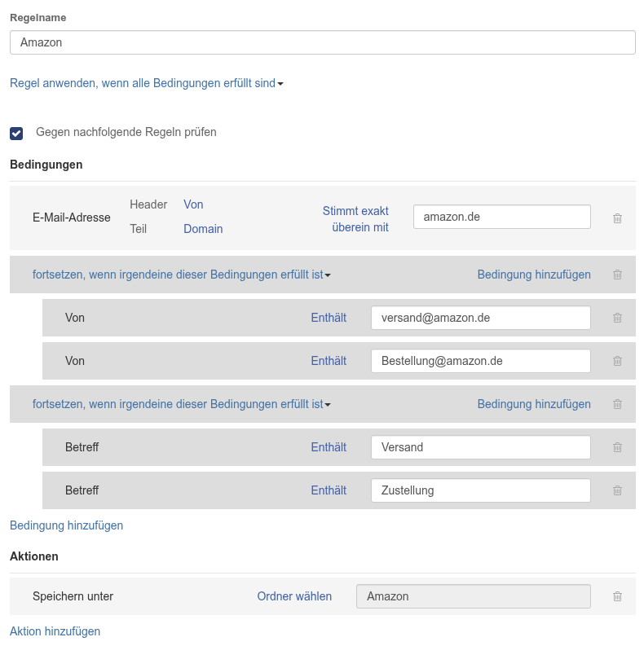Open first 'fortsetzen, wenn irgendeine dieser Bedingungen' dropdown

coord(182,275)
